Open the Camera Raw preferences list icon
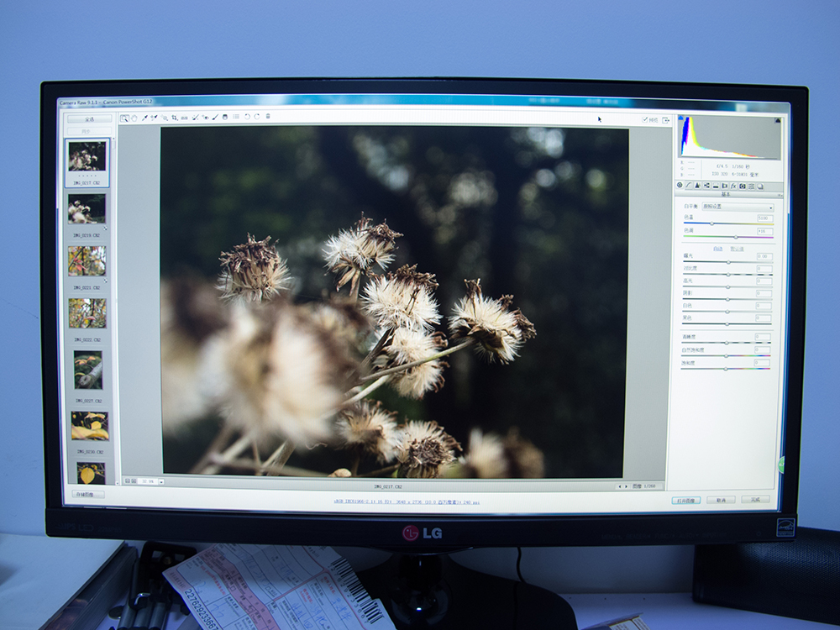 [x=236, y=116]
